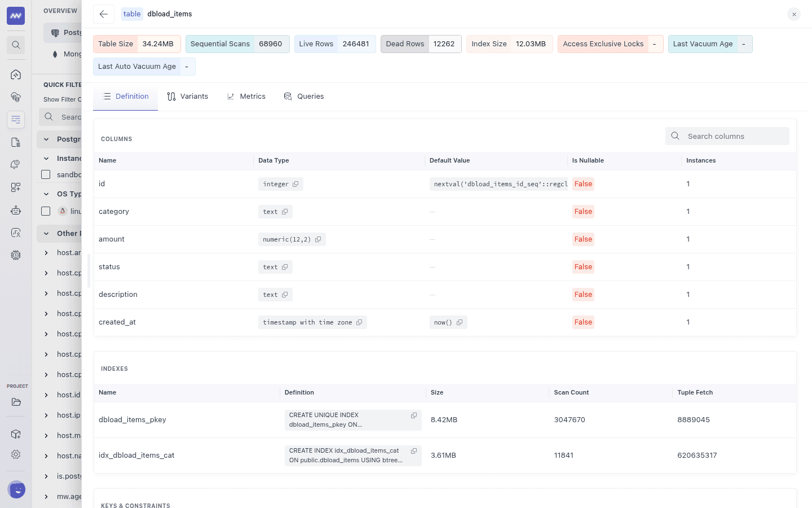Select the infrastructure list sidebar icon

(16, 120)
